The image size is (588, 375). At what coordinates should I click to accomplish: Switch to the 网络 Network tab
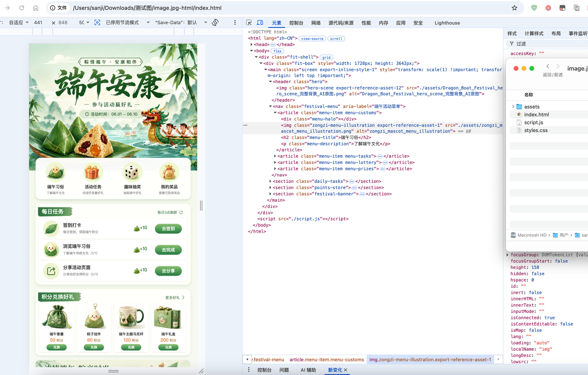point(316,23)
